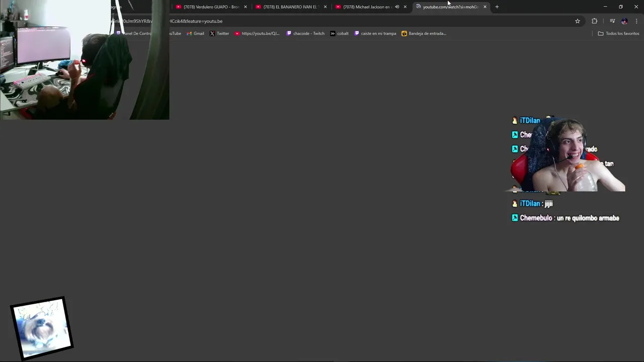Select the youtube.com/watch loading tab
The height and width of the screenshot is (362, 644).
click(x=450, y=7)
